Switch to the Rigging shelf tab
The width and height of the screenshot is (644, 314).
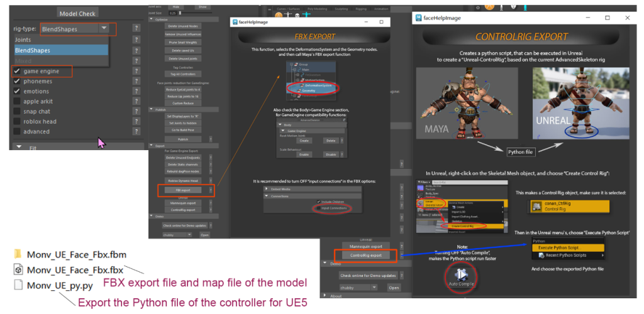(x=360, y=9)
